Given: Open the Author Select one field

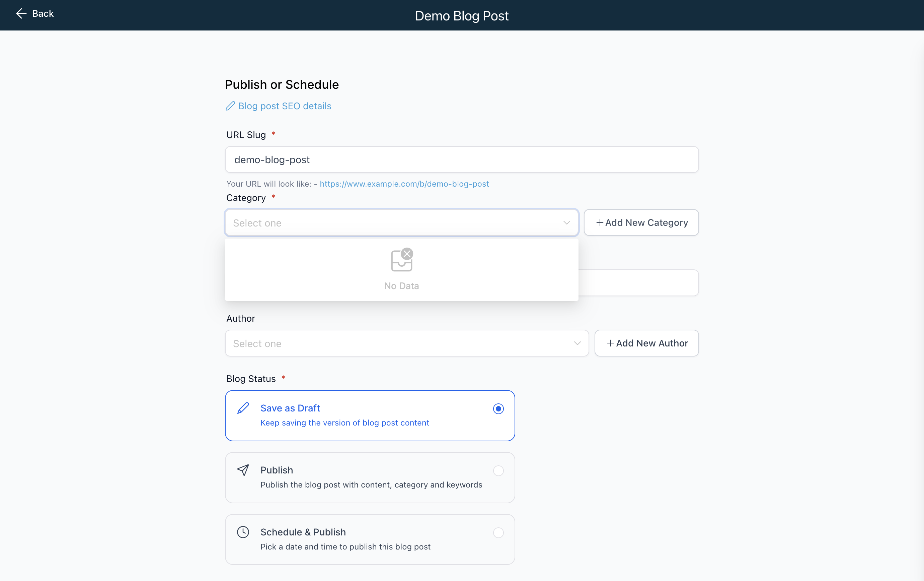Looking at the screenshot, I should pos(407,343).
